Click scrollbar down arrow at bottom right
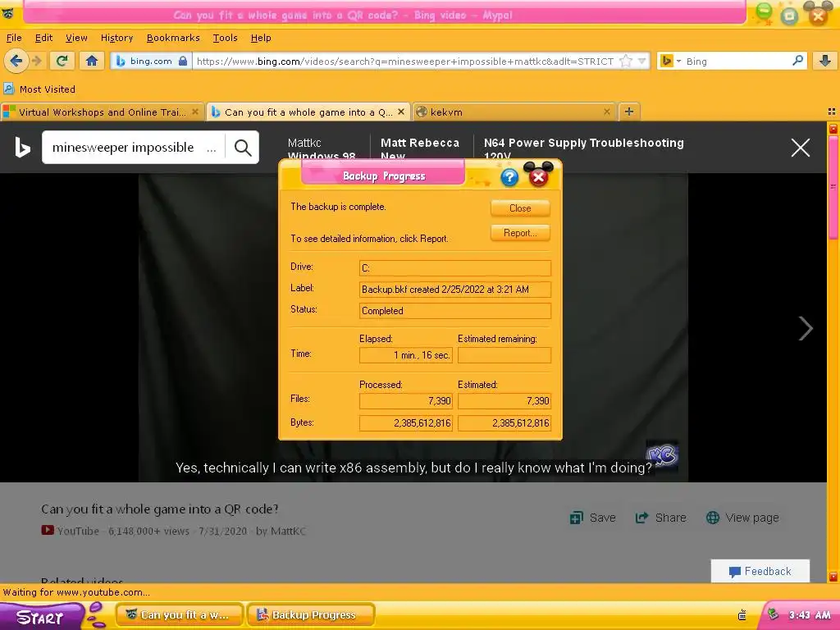The image size is (840, 630). 833,577
